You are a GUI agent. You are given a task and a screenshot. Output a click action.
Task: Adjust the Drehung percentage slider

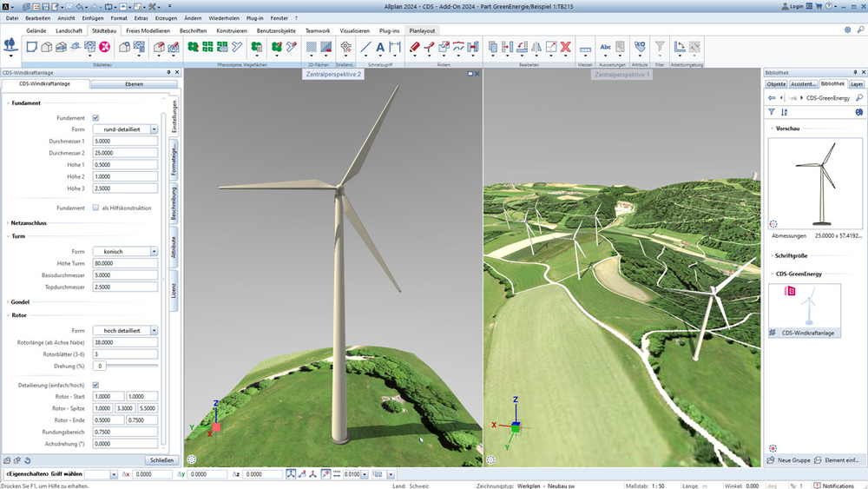(x=132, y=366)
